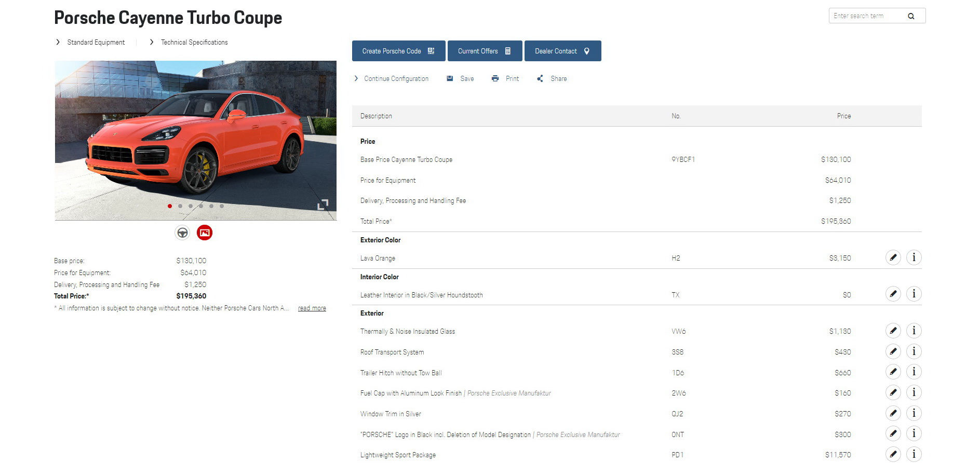This screenshot has width=980, height=463.
Task: Click the search magnifier icon
Action: [x=911, y=16]
